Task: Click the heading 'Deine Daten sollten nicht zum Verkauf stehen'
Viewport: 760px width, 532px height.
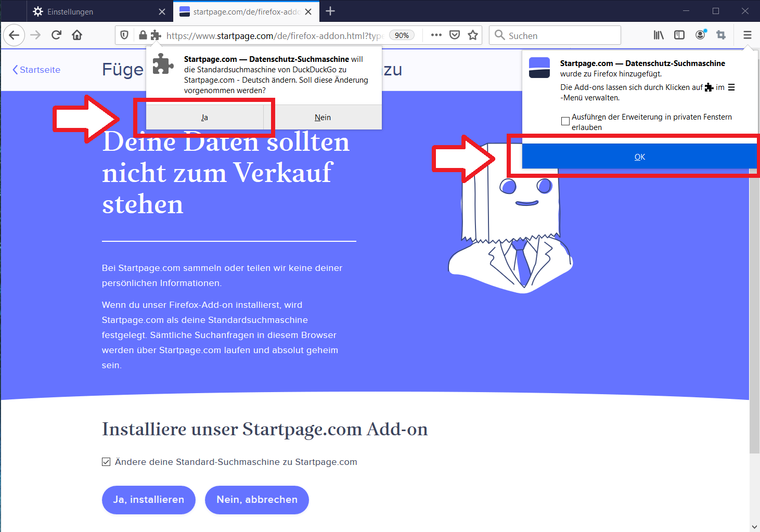Action: click(226, 173)
